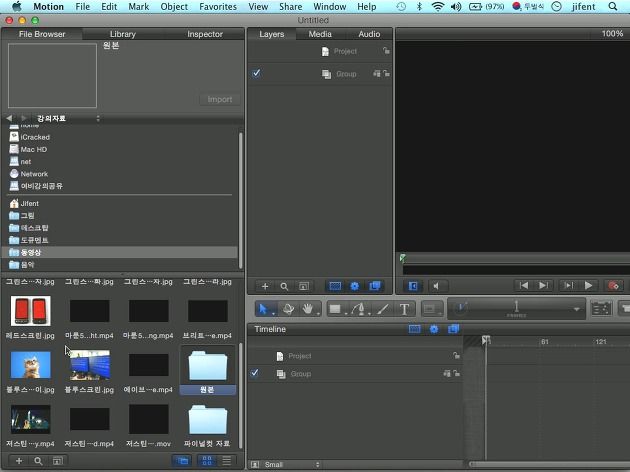Click the new group icon in Layers panel

(x=304, y=286)
